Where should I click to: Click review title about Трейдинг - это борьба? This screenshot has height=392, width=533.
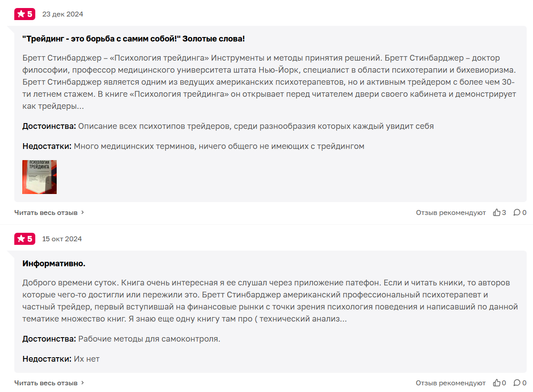click(133, 39)
